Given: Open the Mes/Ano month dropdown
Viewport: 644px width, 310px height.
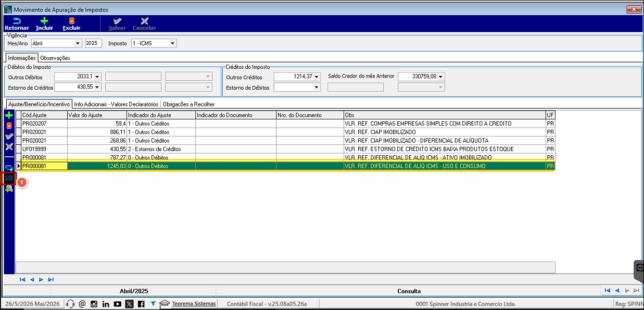Looking at the screenshot, I should [x=78, y=43].
